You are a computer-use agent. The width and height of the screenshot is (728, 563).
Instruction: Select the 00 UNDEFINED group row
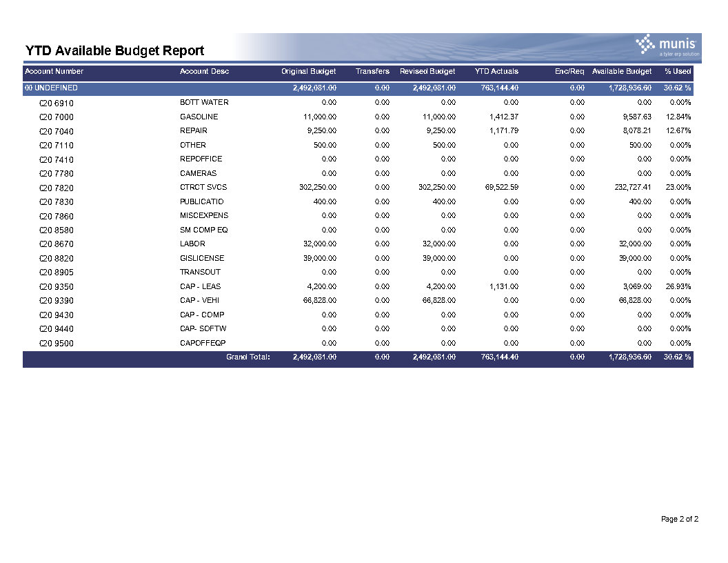pyautogui.click(x=358, y=88)
